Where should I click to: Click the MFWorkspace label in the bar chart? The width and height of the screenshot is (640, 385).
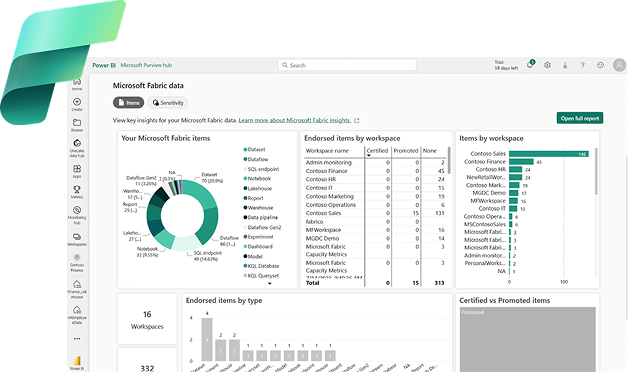[488, 201]
